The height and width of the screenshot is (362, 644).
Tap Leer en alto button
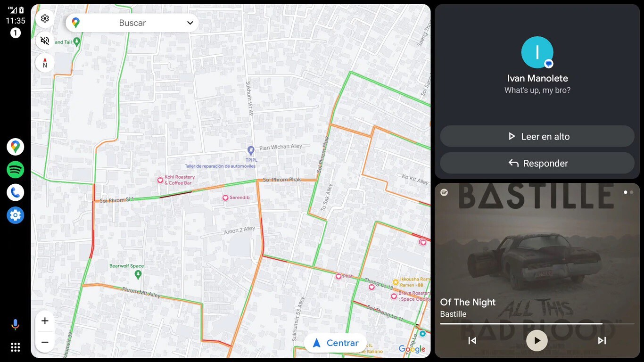click(537, 136)
